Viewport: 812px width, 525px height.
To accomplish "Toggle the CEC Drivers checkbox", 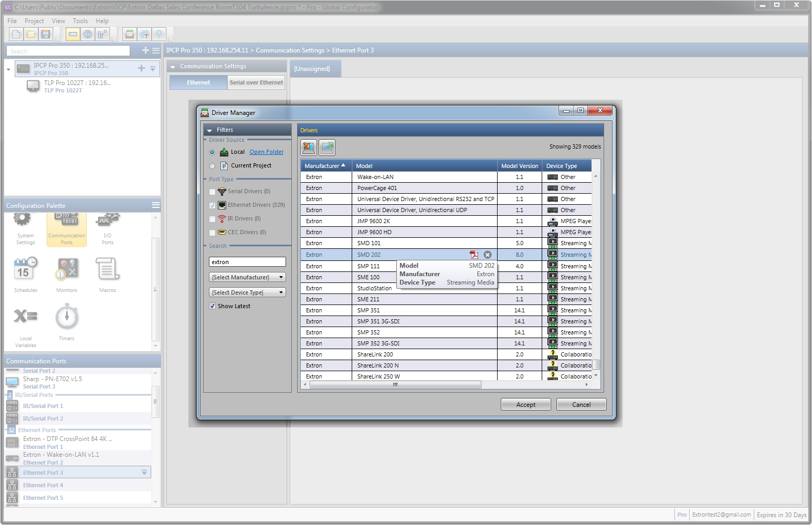I will [212, 233].
